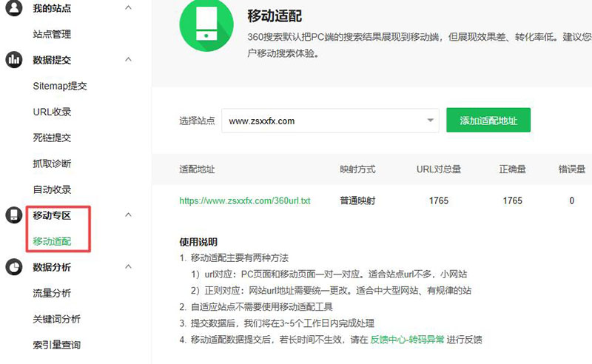Open 数据分析 menu heading
This screenshot has height=364, width=592.
tap(52, 267)
